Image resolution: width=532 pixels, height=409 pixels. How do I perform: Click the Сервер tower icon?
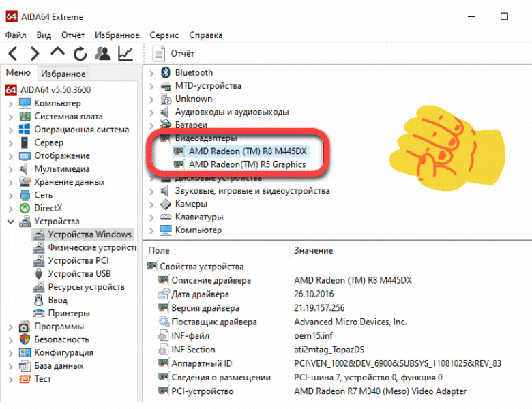tap(25, 142)
